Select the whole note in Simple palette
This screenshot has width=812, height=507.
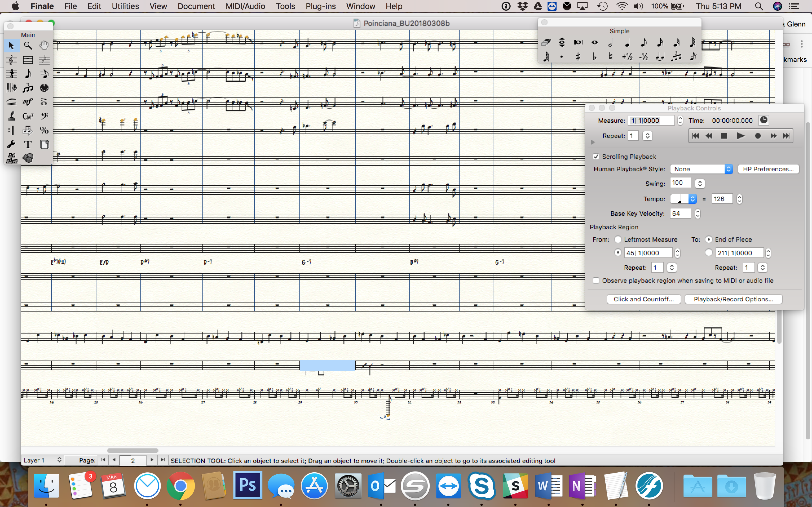click(594, 42)
